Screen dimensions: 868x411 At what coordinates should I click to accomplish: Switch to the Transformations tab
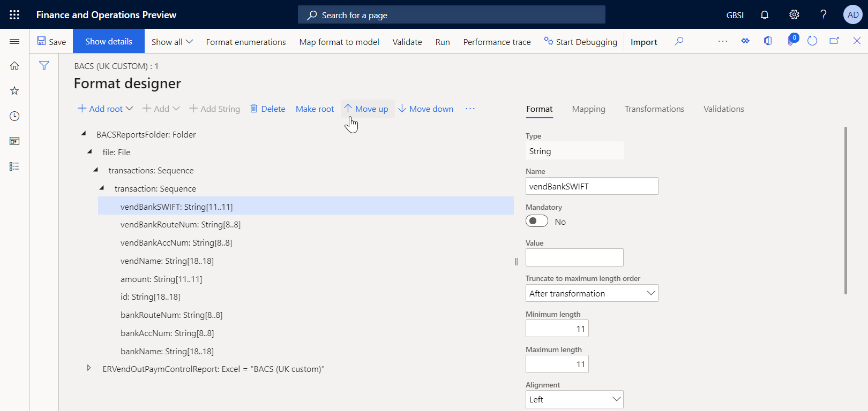(654, 109)
